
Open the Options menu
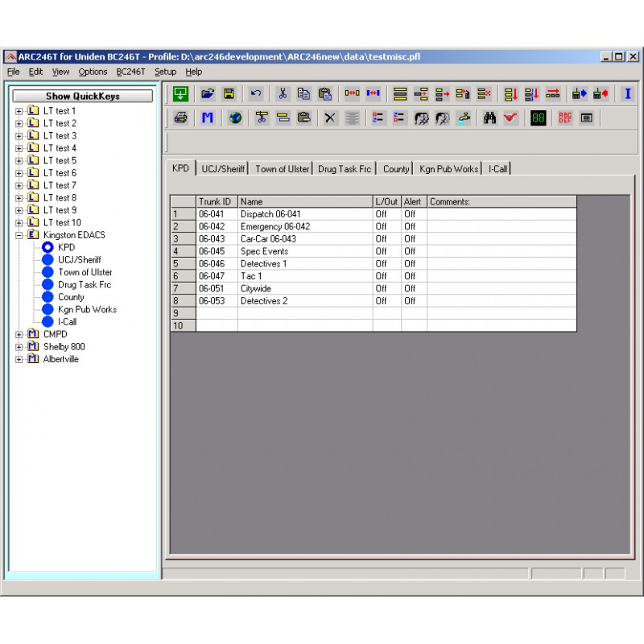pos(93,72)
